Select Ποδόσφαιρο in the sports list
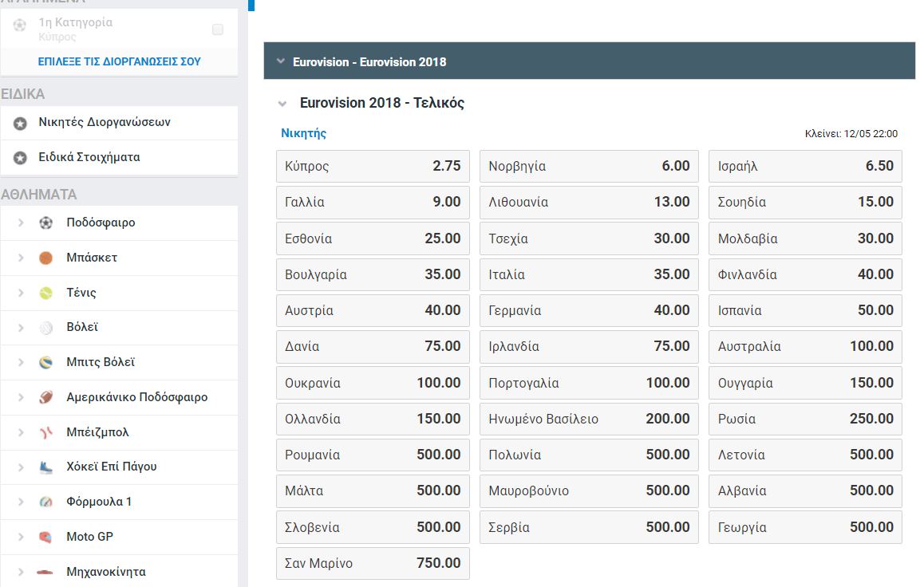This screenshot has height=587, width=924. pyautogui.click(x=119, y=223)
